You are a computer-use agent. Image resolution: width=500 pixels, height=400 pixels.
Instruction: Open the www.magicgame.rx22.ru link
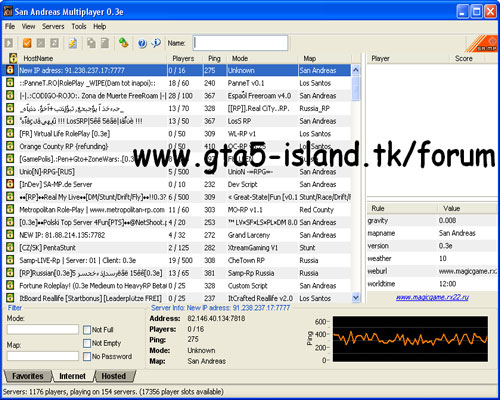(432, 297)
